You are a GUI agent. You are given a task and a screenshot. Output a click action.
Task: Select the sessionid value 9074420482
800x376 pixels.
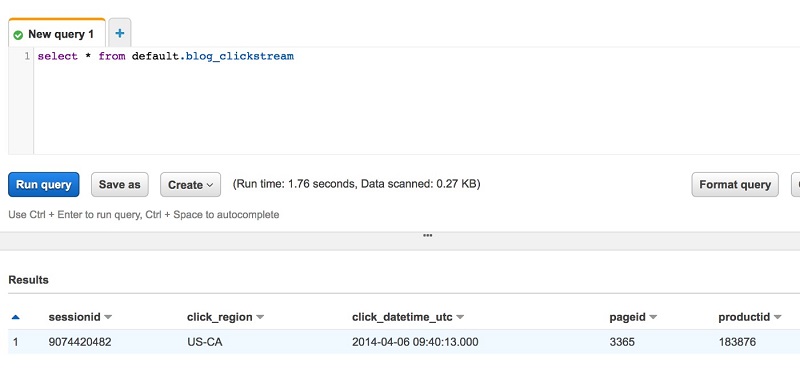tap(80, 342)
